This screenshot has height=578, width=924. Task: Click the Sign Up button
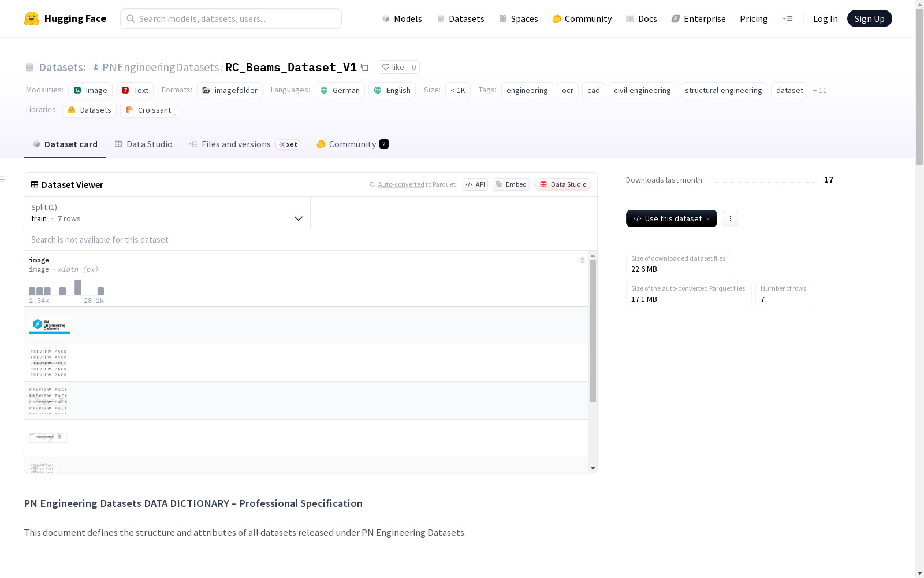[870, 18]
